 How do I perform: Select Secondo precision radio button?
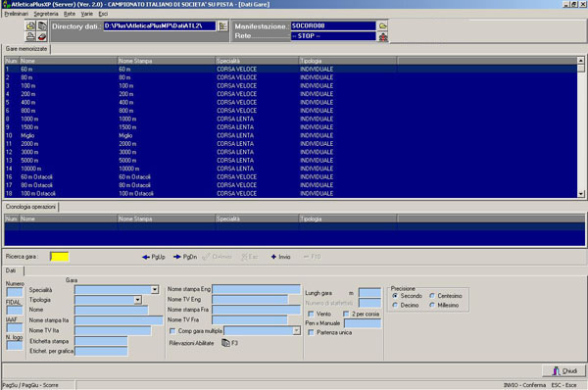(395, 296)
